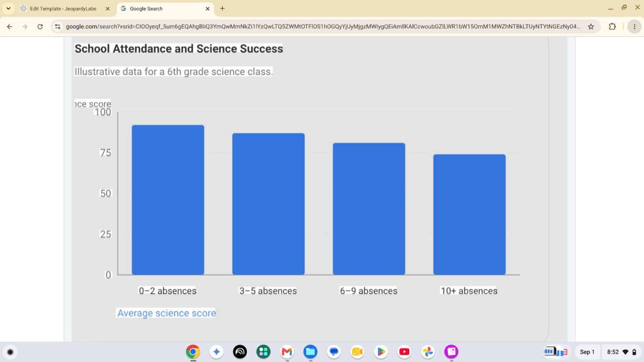Image resolution: width=644 pixels, height=362 pixels.
Task: Click the address bar URL field
Action: click(x=323, y=27)
